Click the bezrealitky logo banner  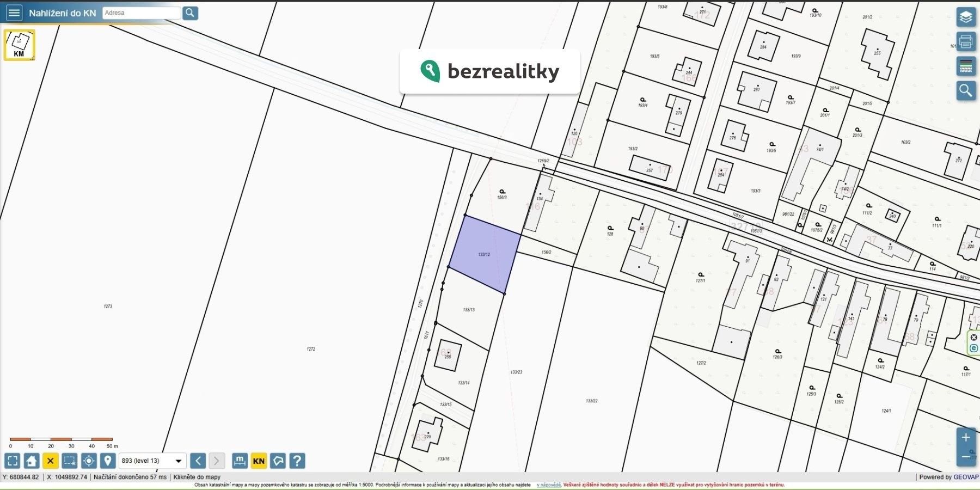490,71
